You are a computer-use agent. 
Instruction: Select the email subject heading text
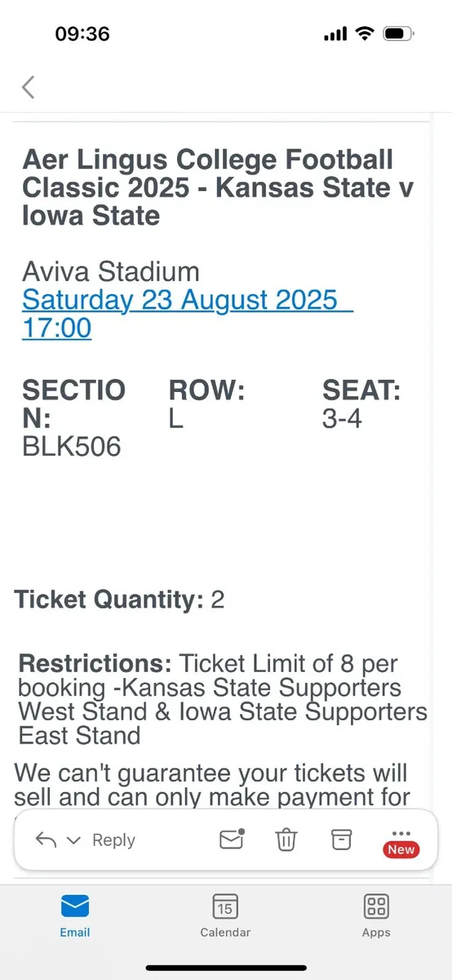click(217, 188)
